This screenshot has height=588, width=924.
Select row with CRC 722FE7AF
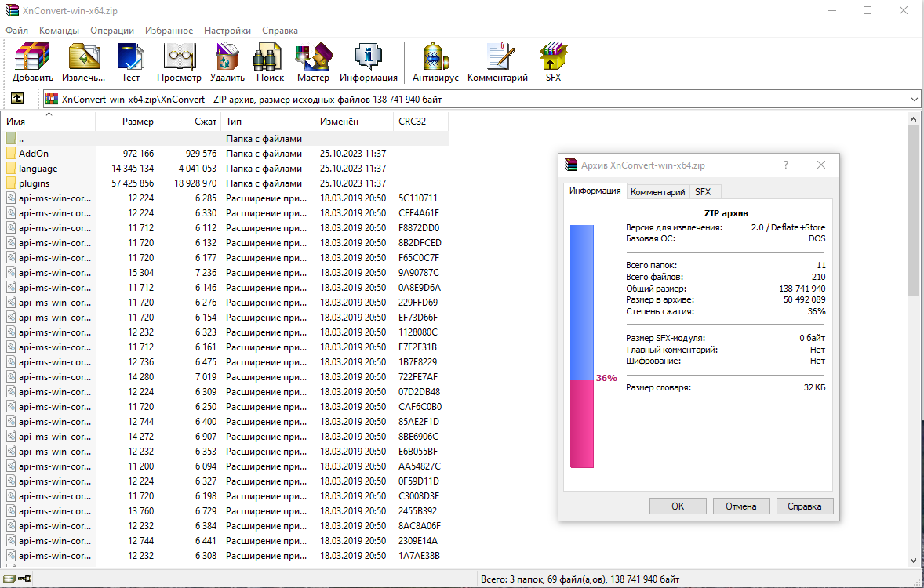click(x=224, y=376)
